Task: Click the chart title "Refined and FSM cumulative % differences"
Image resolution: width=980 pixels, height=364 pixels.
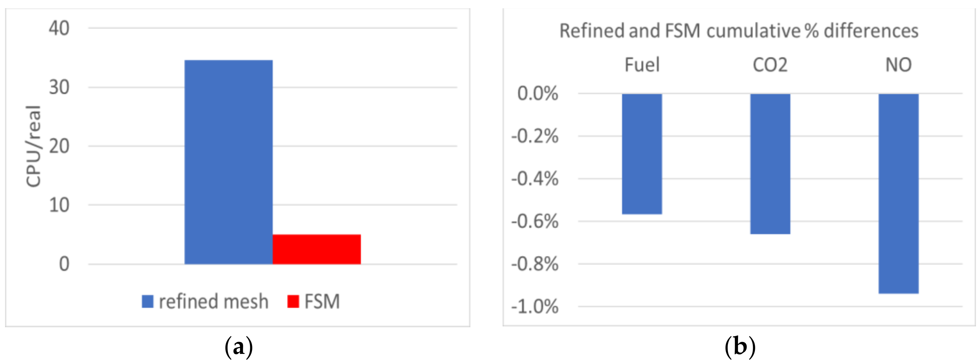Action: (x=739, y=31)
